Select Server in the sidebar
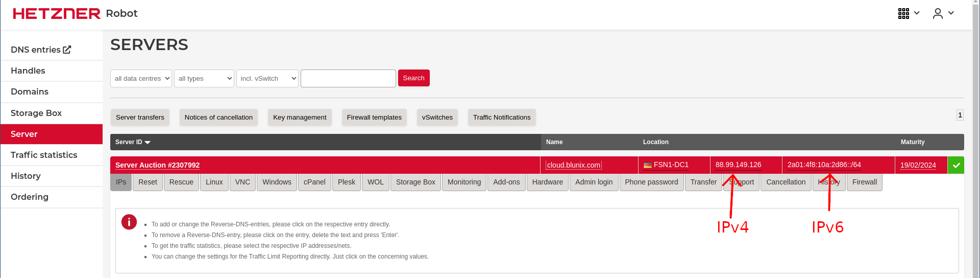980x278 pixels. click(x=51, y=134)
